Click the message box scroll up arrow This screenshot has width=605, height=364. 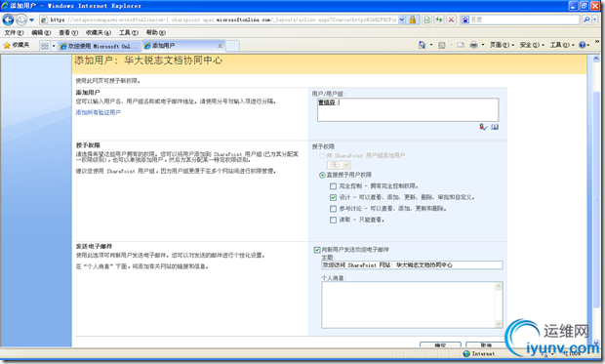499,286
